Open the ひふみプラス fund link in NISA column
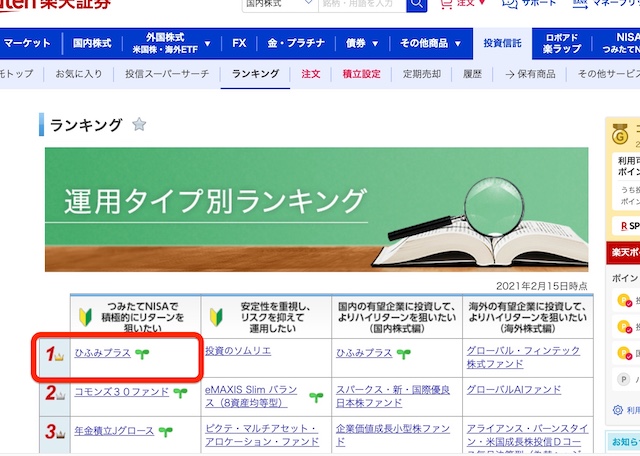Image resolution: width=640 pixels, height=456 pixels. 102,353
